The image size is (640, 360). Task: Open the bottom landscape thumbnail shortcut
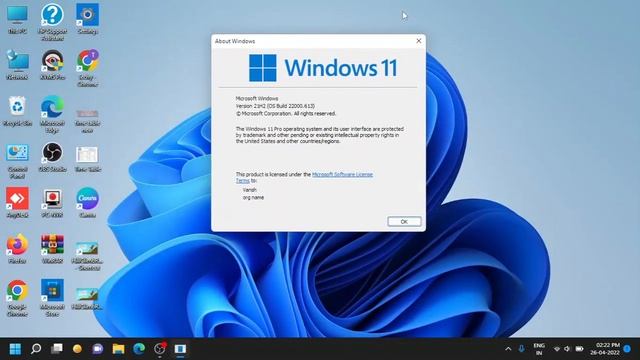pos(87,299)
